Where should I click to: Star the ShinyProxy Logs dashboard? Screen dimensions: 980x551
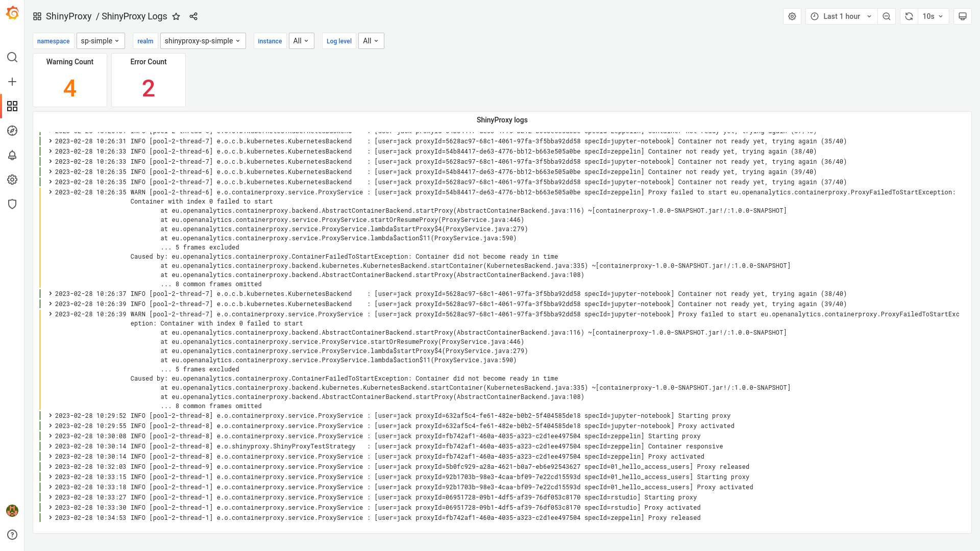click(x=176, y=16)
